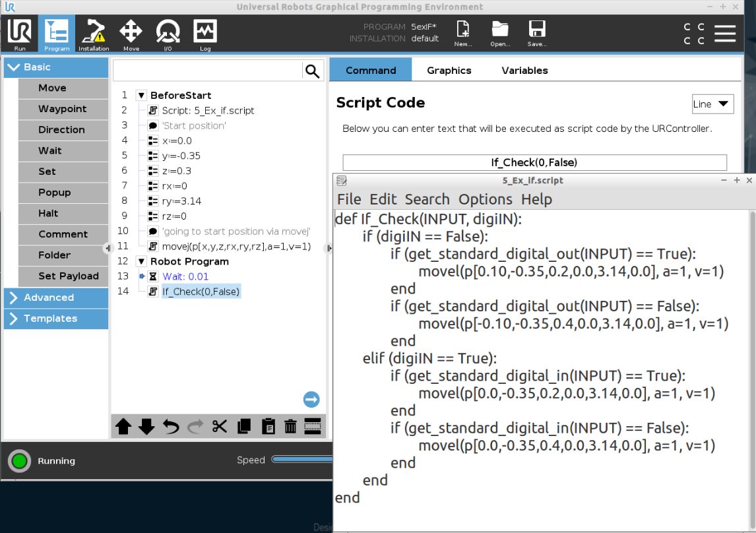Click the green running status indicator
Image resolution: width=756 pixels, height=533 pixels.
coord(19,461)
